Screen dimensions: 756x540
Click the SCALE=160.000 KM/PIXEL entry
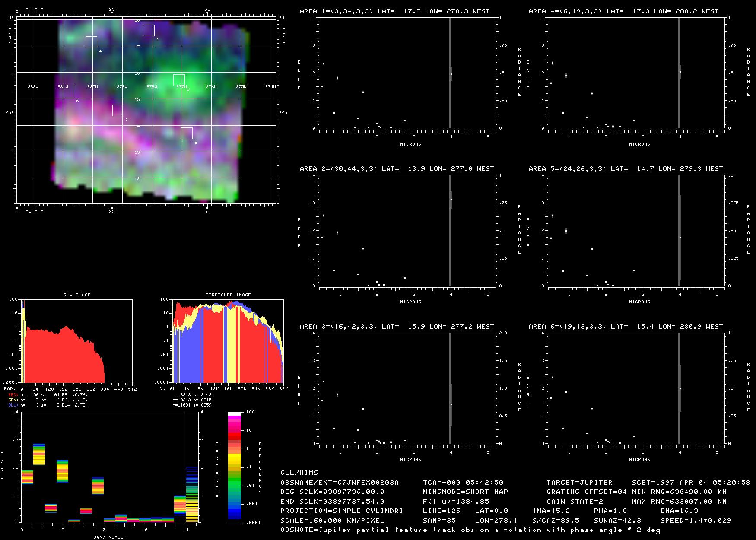[x=332, y=520]
